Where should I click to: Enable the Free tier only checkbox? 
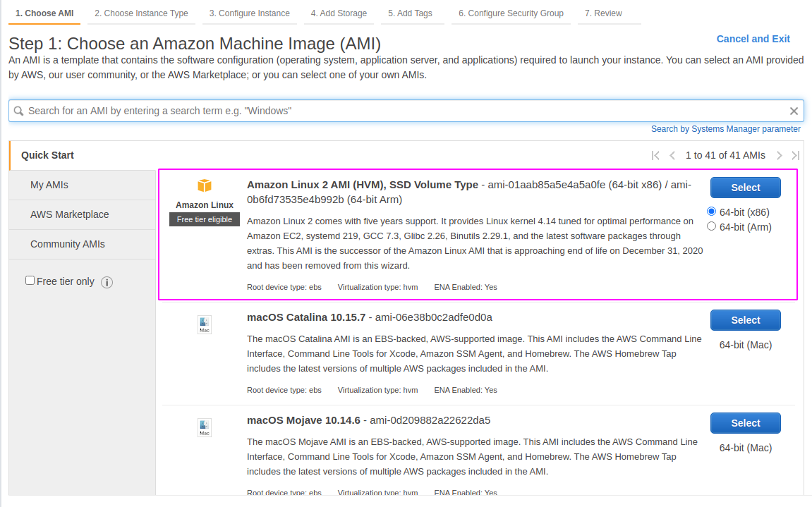pos(30,280)
